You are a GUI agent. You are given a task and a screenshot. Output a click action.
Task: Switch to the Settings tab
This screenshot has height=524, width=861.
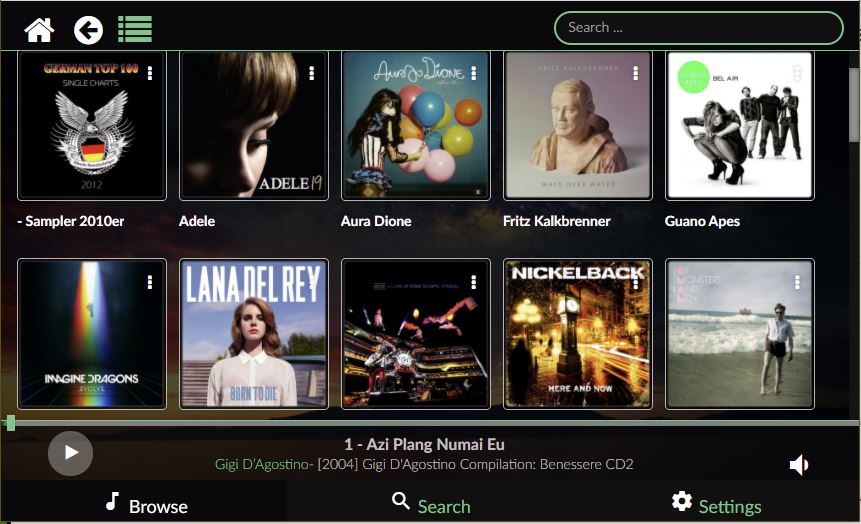[716, 504]
